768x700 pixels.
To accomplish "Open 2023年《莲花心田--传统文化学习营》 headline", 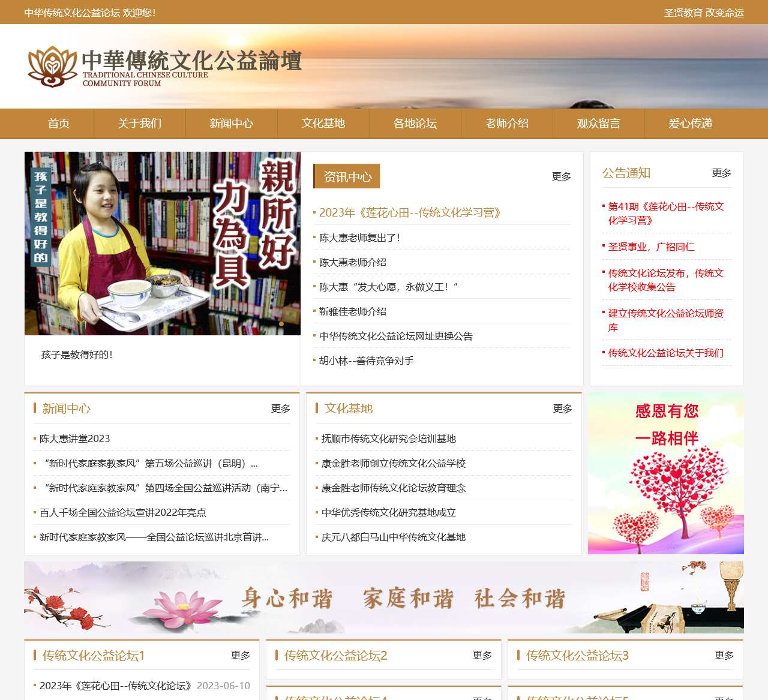I will point(410,213).
